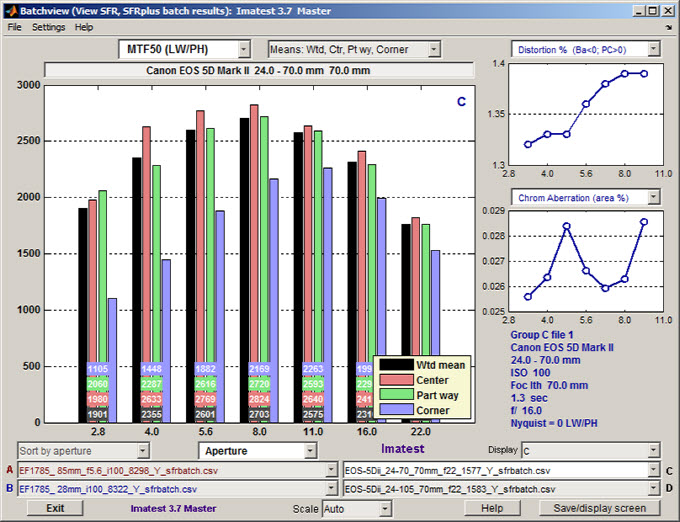This screenshot has height=522, width=680.
Task: Open the MTF50 (LW/PH) dropdown
Action: tap(184, 49)
